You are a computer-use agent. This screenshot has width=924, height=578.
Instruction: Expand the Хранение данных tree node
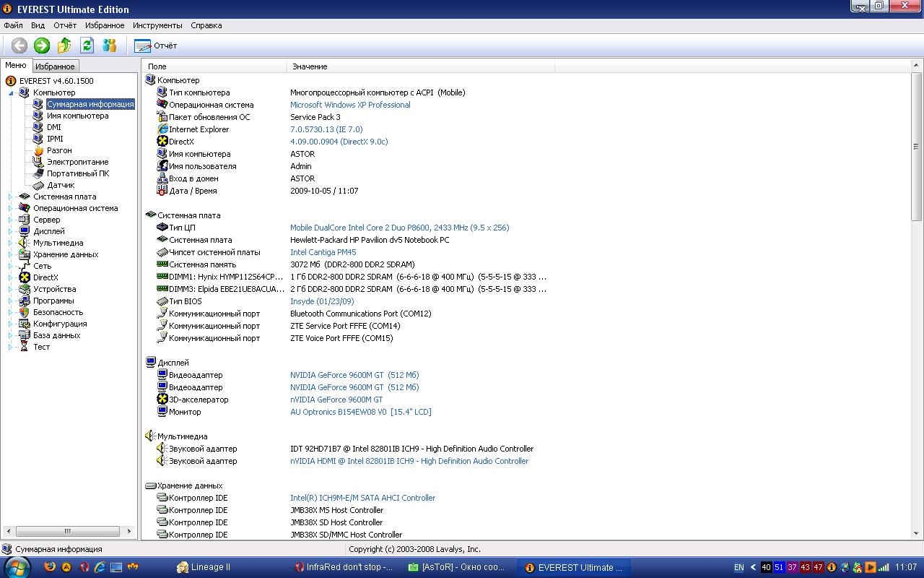[11, 254]
